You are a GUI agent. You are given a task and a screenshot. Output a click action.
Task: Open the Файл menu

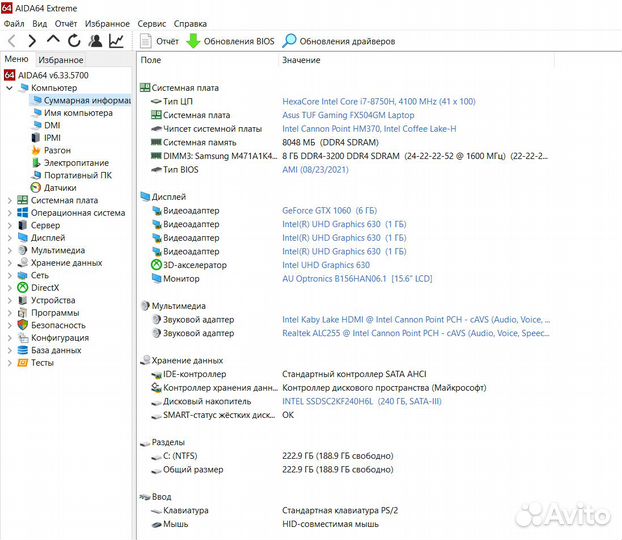[x=14, y=24]
